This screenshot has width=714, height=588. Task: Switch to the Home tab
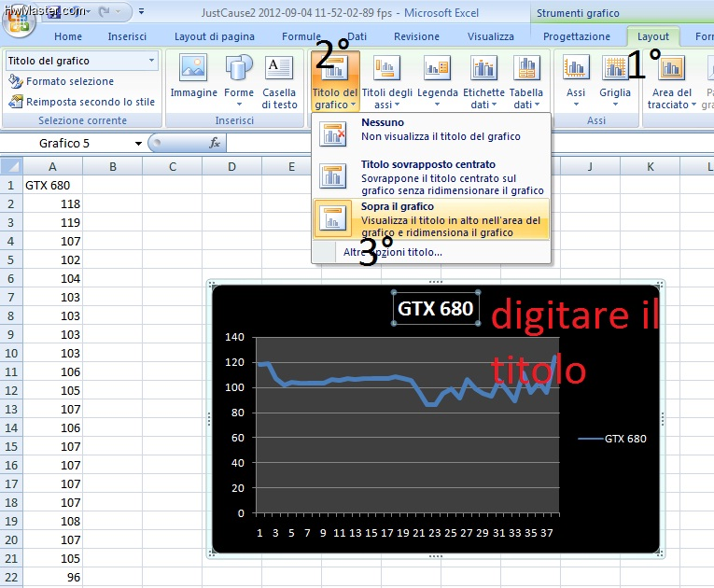point(68,36)
